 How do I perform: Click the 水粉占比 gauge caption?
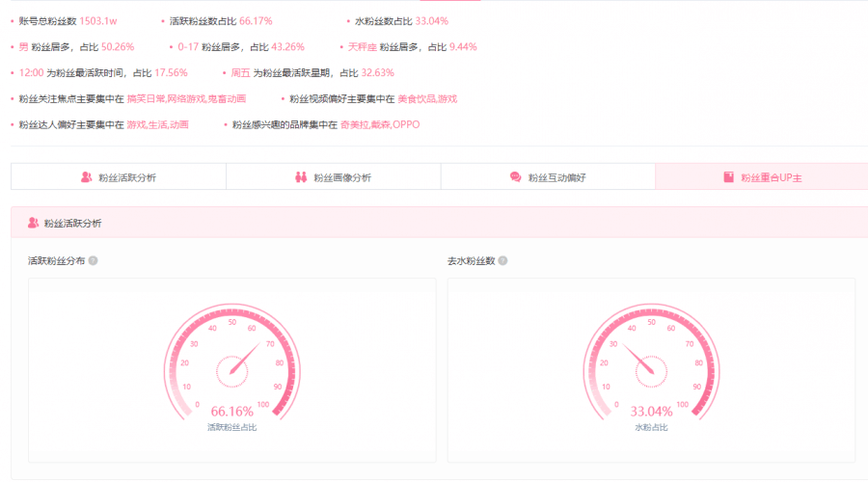tap(652, 427)
